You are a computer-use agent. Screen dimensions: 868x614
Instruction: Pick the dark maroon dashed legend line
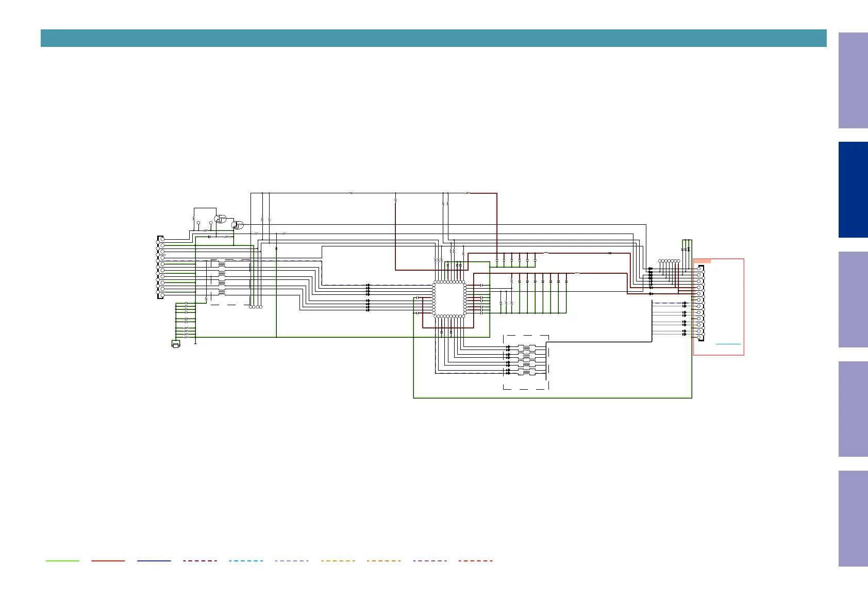coord(200,560)
